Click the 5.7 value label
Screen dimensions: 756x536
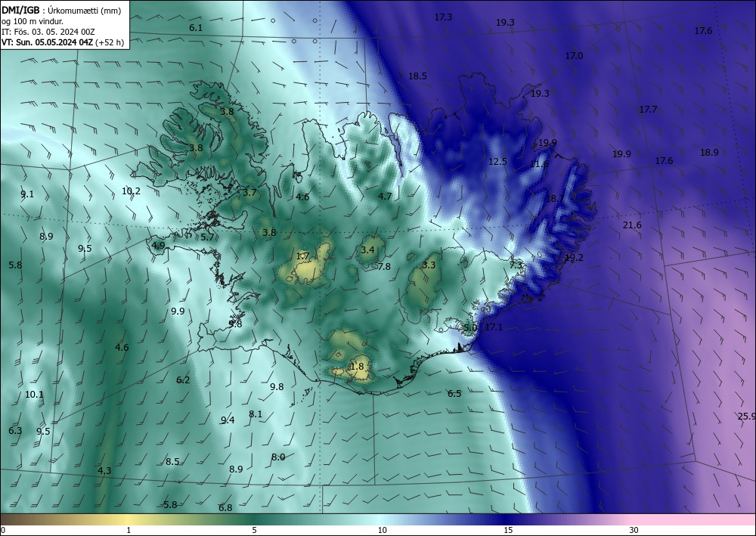pos(207,237)
